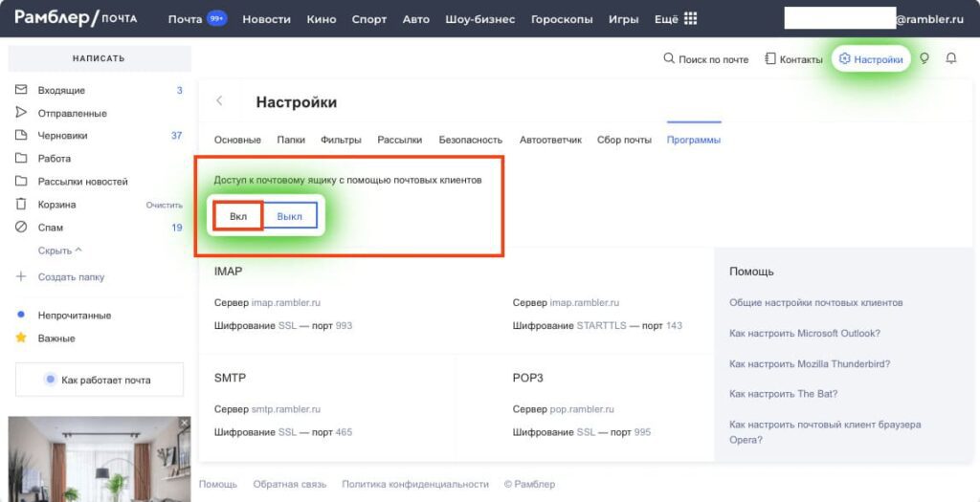
Task: Click smtp.rambler.ru server value
Action: (x=285, y=409)
